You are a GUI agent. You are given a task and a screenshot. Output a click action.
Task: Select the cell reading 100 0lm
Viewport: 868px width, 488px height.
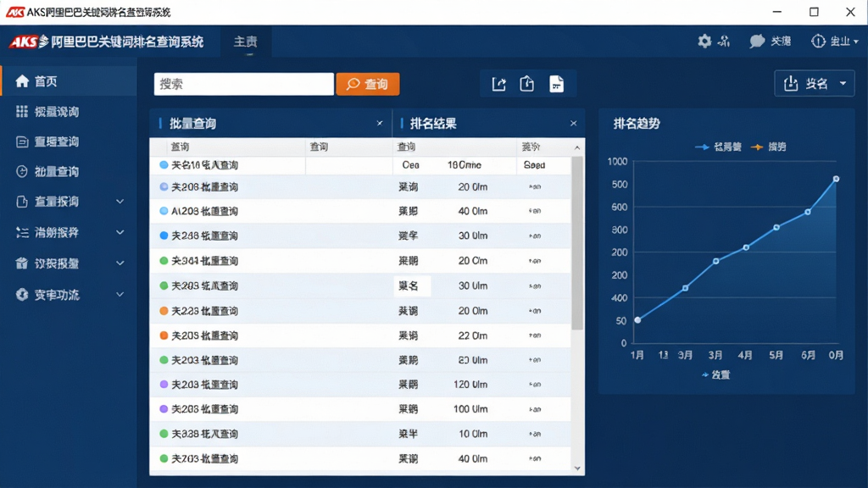470,409
